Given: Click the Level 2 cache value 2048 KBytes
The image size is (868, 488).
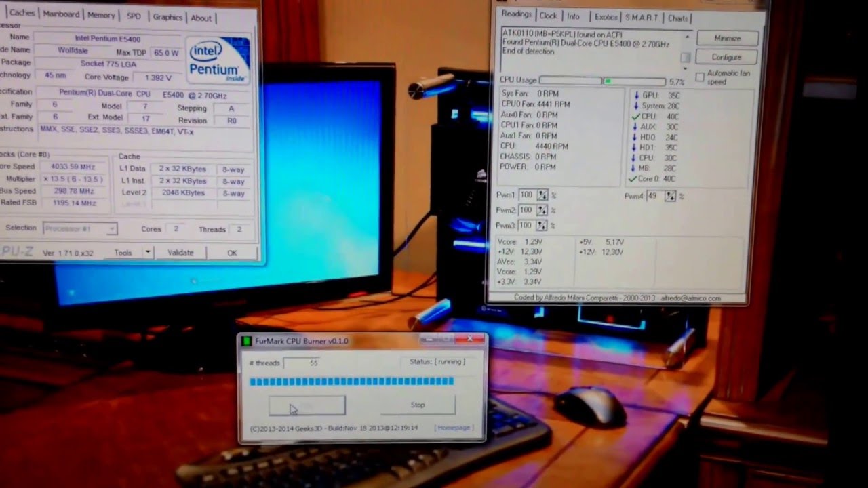Looking at the screenshot, I should coord(182,192).
